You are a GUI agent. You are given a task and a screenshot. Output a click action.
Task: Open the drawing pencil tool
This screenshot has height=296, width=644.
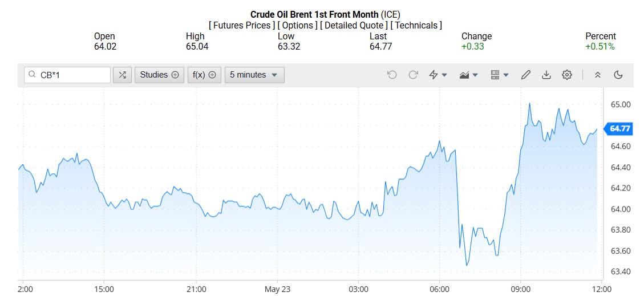click(x=526, y=75)
